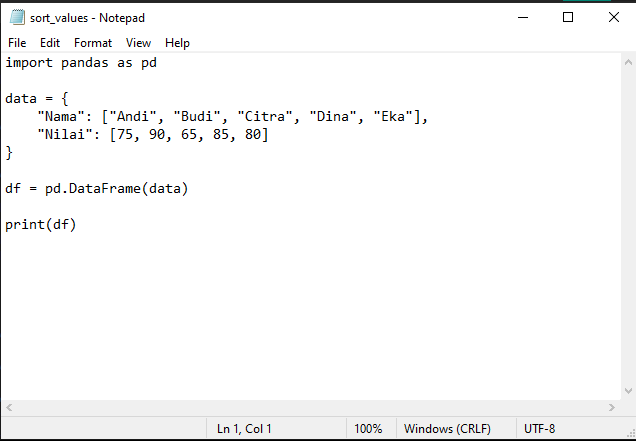636x441 pixels.
Task: Open the Help menu
Action: (177, 43)
